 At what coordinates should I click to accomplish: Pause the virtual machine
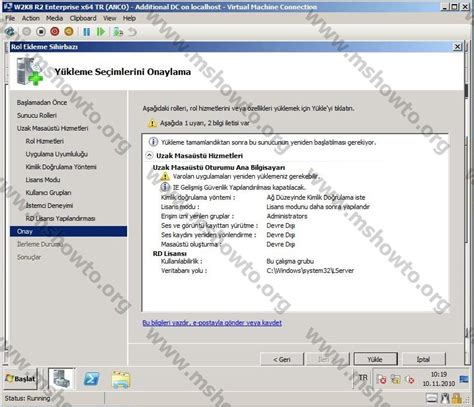(87, 32)
